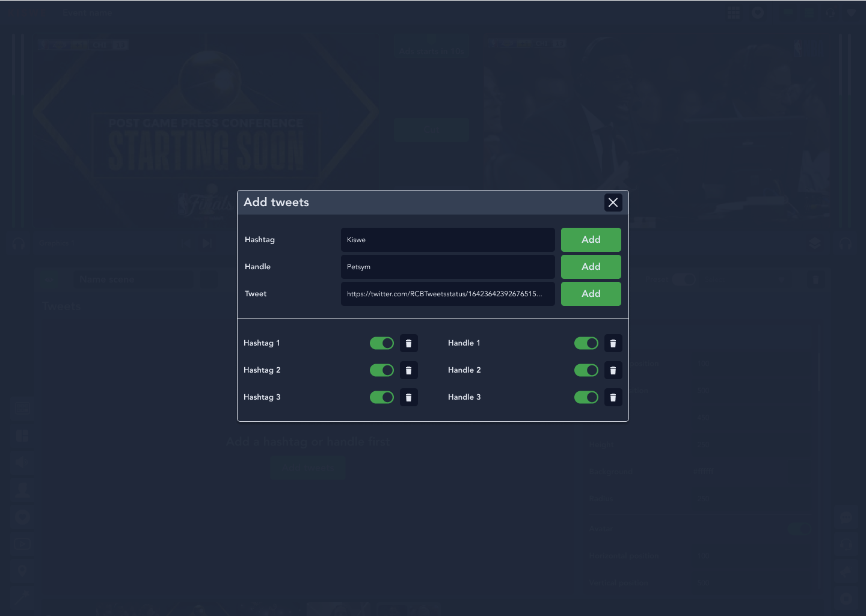
Task: Click the Handle input field containing Petsym
Action: click(447, 267)
